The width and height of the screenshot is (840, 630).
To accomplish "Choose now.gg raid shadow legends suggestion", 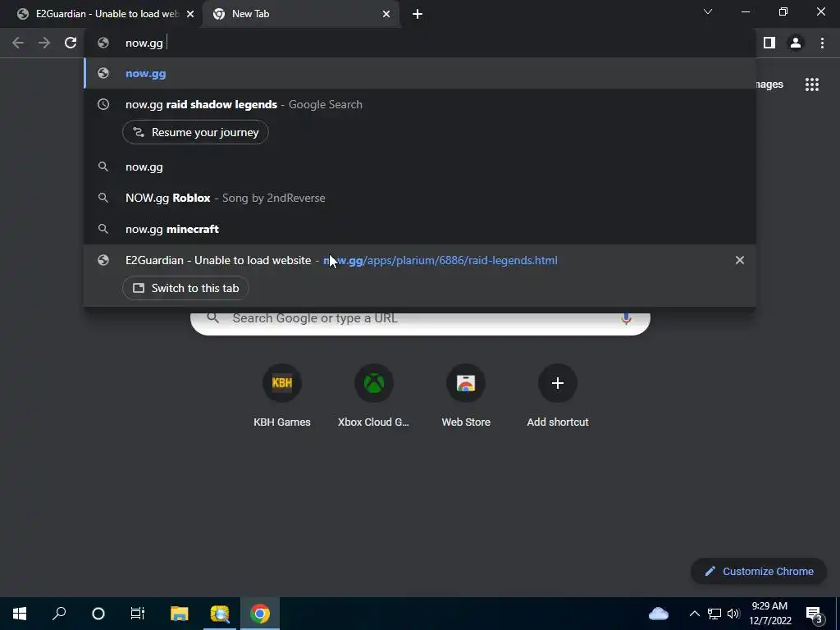I will (420, 104).
